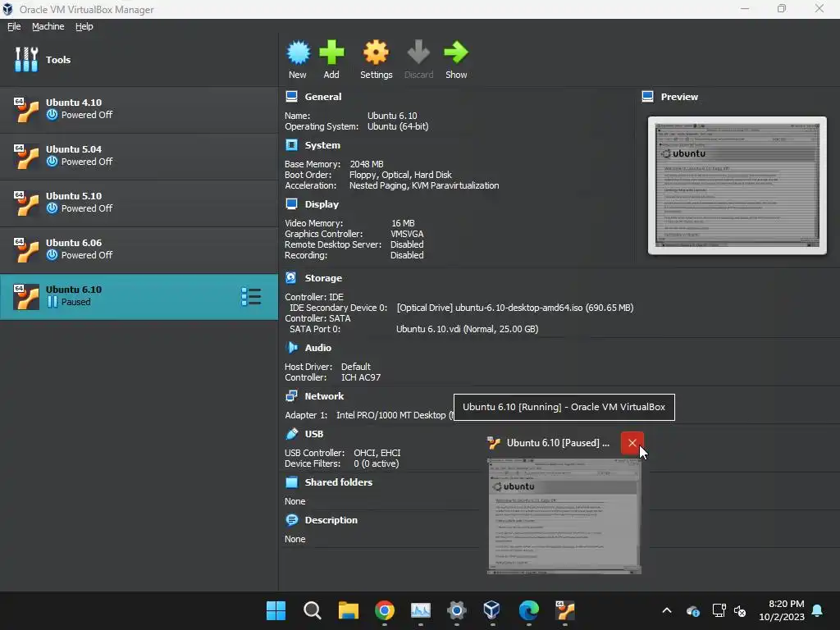Click the USB section header
Image resolution: width=840 pixels, height=630 pixels.
tap(314, 434)
